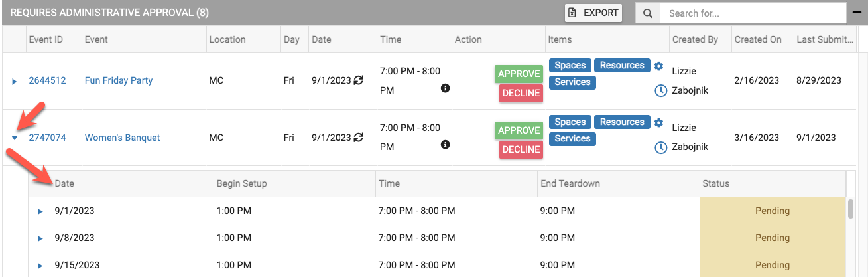
Task: Approve the Fun Friday Party event
Action: point(519,74)
